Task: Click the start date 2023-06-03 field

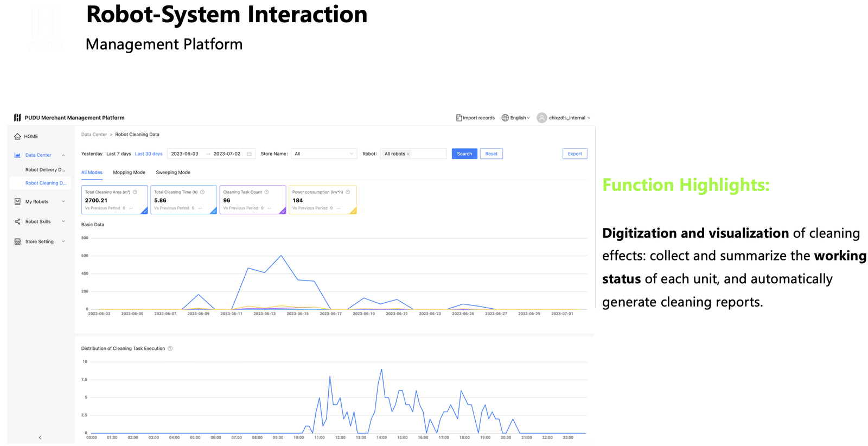Action: 184,154
